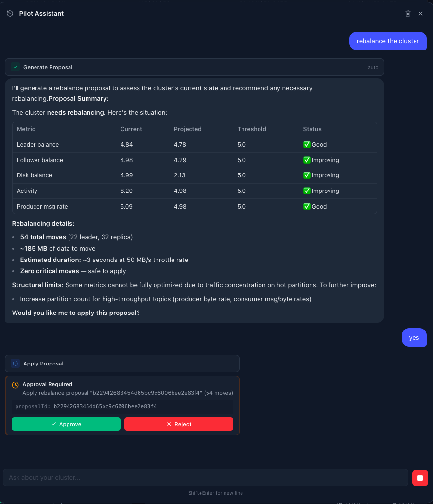Close the Pilot Assistant panel
Image resolution: width=433 pixels, height=504 pixels.
420,13
